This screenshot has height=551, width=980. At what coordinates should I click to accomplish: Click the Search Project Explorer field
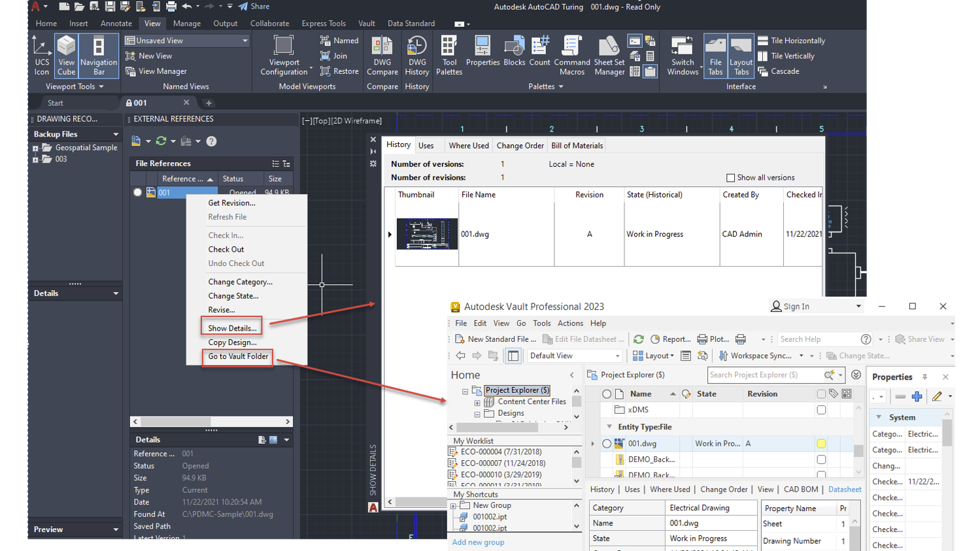(x=764, y=375)
